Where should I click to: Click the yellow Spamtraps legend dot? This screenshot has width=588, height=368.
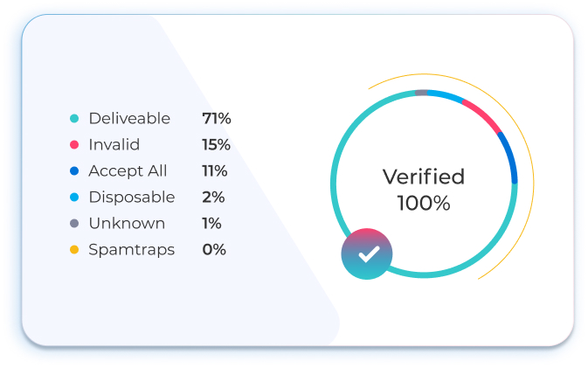tap(74, 250)
